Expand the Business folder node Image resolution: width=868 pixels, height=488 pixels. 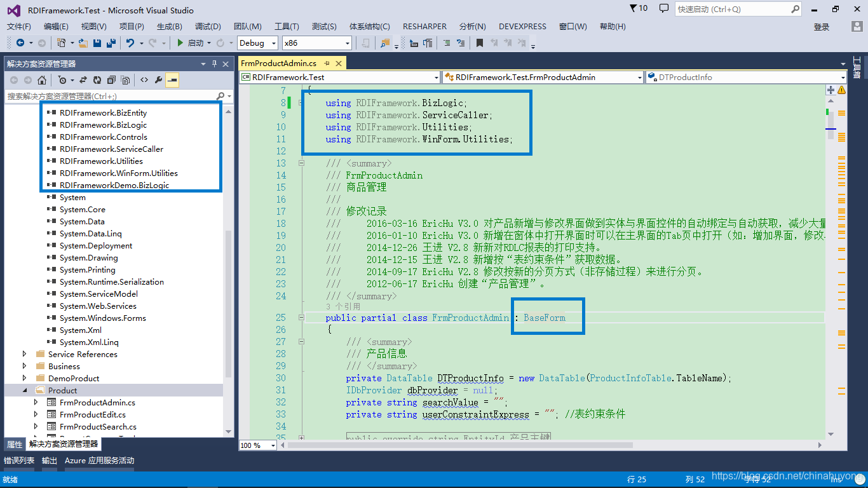[25, 366]
